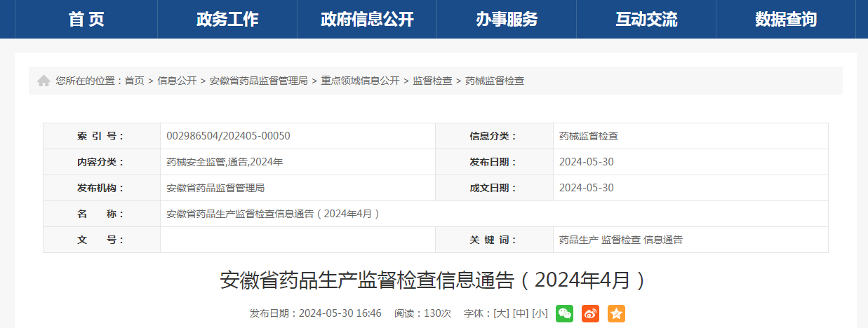Click the 发布日期 table value 2024-05-30
868x328 pixels.
(x=587, y=162)
